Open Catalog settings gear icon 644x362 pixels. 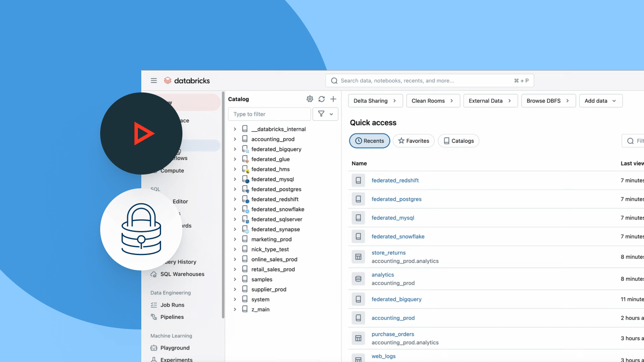coord(310,99)
